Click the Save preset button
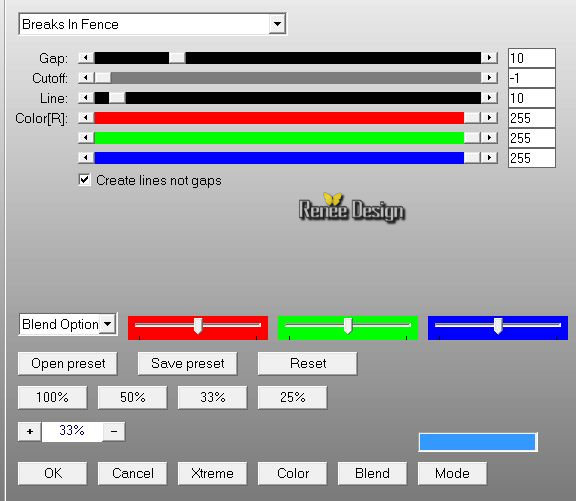Image resolution: width=576 pixels, height=501 pixels. [188, 363]
